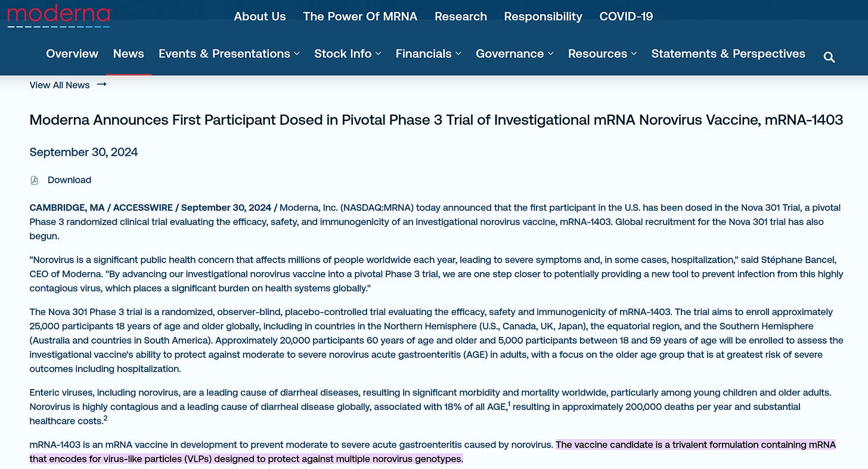This screenshot has height=469, width=868.
Task: Go to the Responsibility section
Action: coord(543,17)
